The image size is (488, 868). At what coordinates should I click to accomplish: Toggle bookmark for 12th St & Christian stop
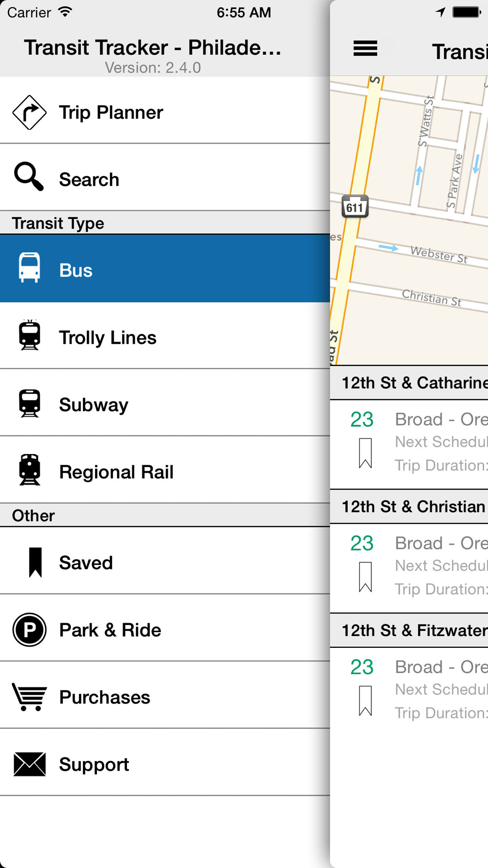[x=365, y=577]
